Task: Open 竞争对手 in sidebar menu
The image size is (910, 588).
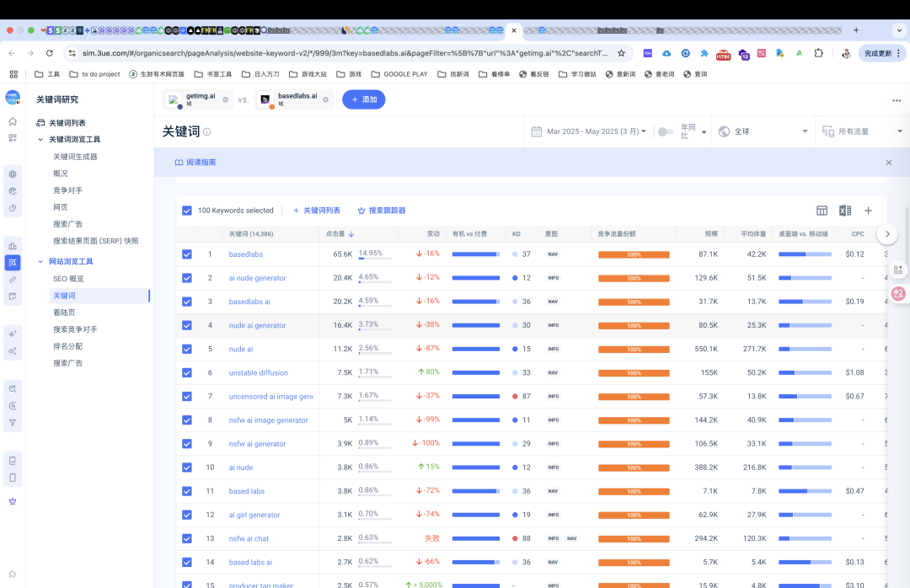Action: (x=67, y=190)
